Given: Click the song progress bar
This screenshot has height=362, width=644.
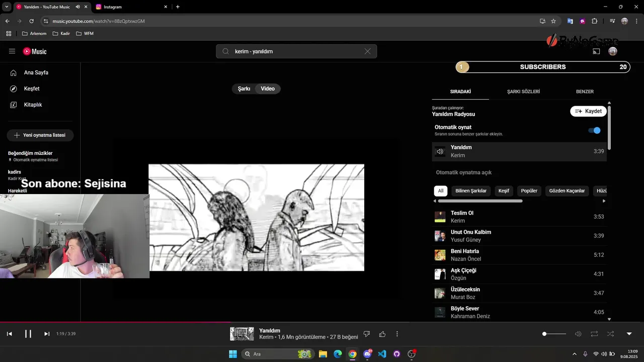Looking at the screenshot, I should click(x=322, y=322).
